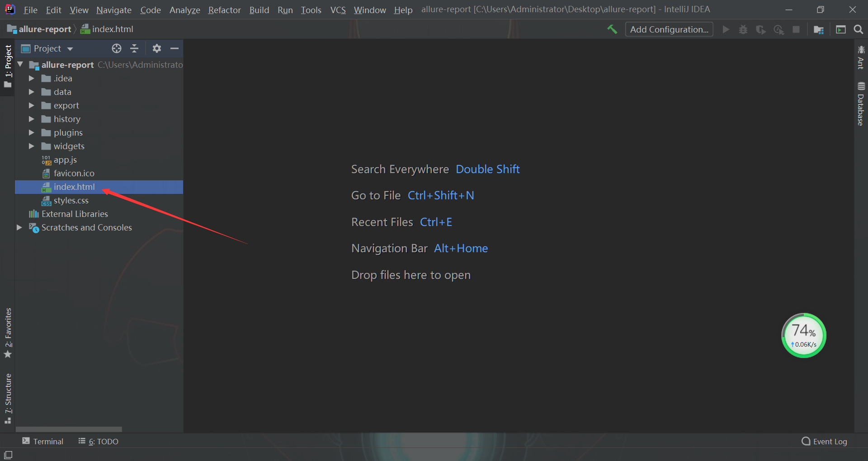Open the File menu
868x461 pixels.
30,9
